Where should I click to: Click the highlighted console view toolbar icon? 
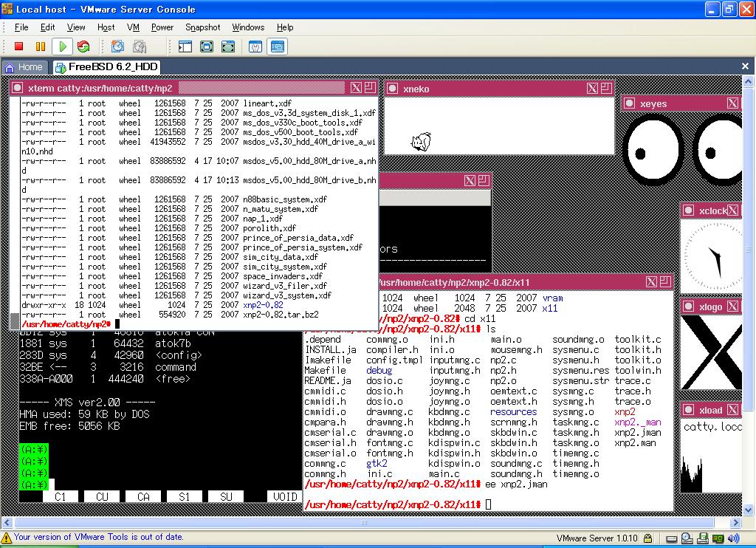(278, 47)
